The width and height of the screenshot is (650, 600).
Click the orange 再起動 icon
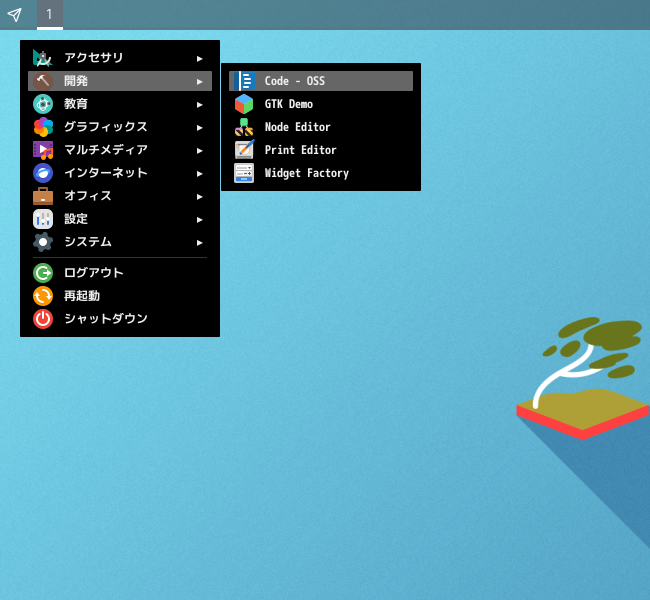click(x=43, y=296)
